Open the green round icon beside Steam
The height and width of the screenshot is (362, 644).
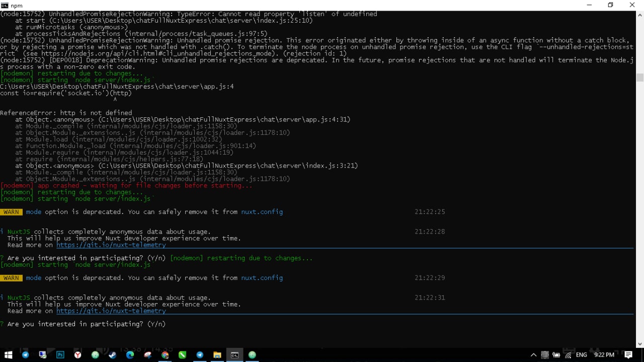[95, 355]
